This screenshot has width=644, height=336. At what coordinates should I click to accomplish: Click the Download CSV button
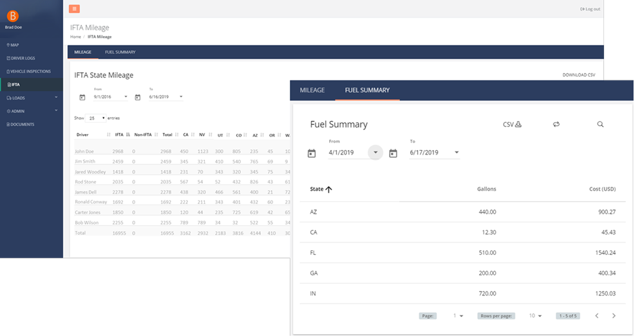pyautogui.click(x=579, y=75)
